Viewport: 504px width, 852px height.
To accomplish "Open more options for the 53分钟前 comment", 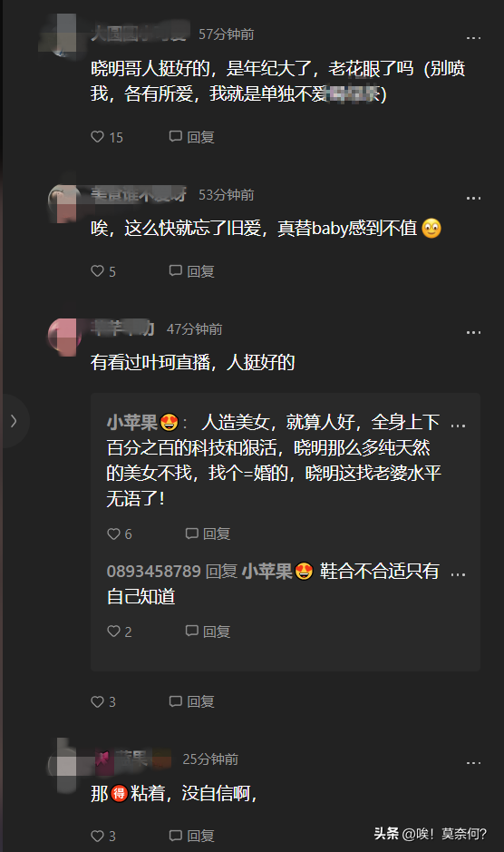I will click(x=473, y=199).
